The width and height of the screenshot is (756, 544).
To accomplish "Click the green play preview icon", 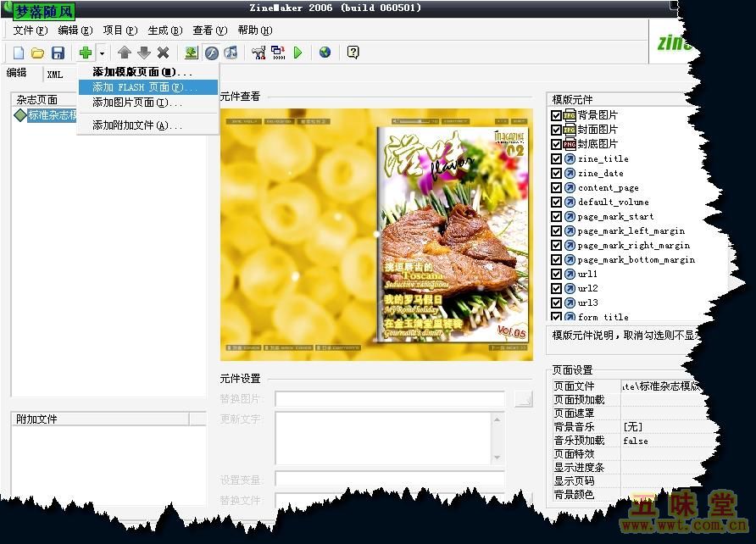I will (298, 53).
